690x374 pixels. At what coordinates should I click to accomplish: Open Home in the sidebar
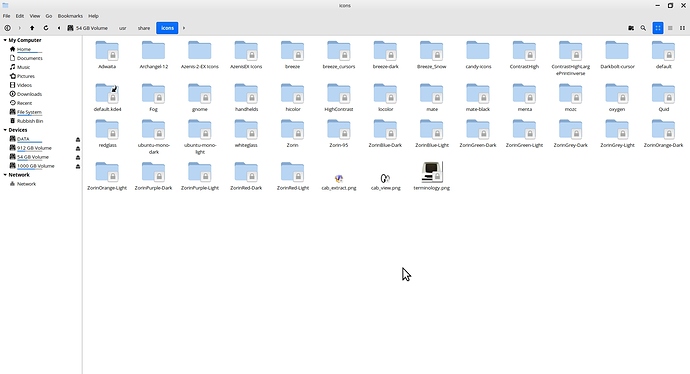[x=24, y=49]
